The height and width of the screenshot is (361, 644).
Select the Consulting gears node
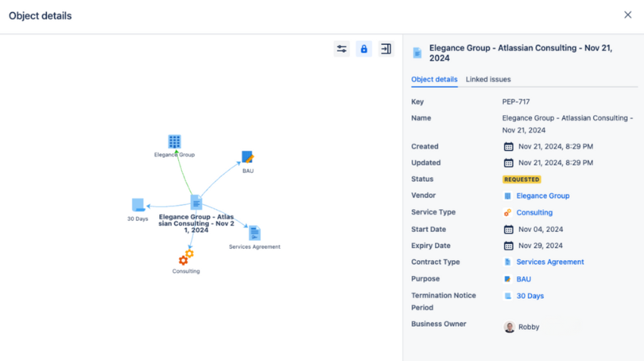point(186,257)
